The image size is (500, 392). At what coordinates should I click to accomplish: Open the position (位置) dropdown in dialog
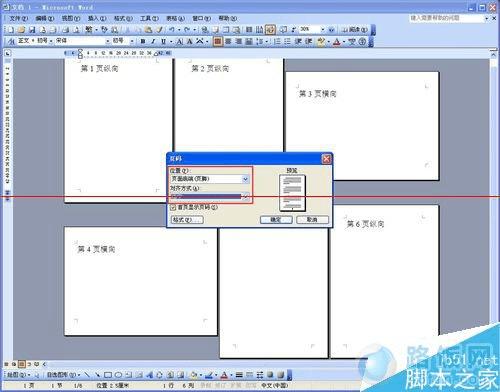(245, 179)
